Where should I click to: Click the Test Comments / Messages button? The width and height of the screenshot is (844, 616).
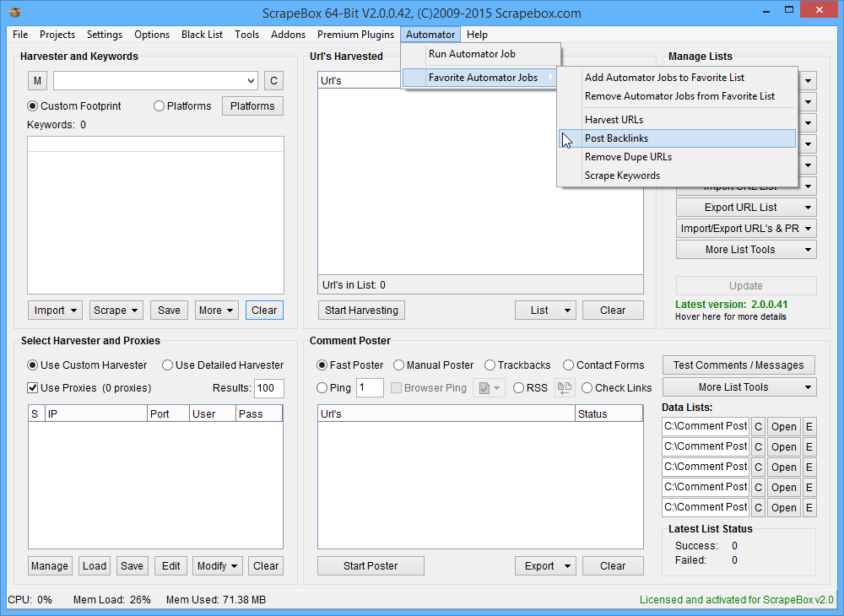coord(739,365)
